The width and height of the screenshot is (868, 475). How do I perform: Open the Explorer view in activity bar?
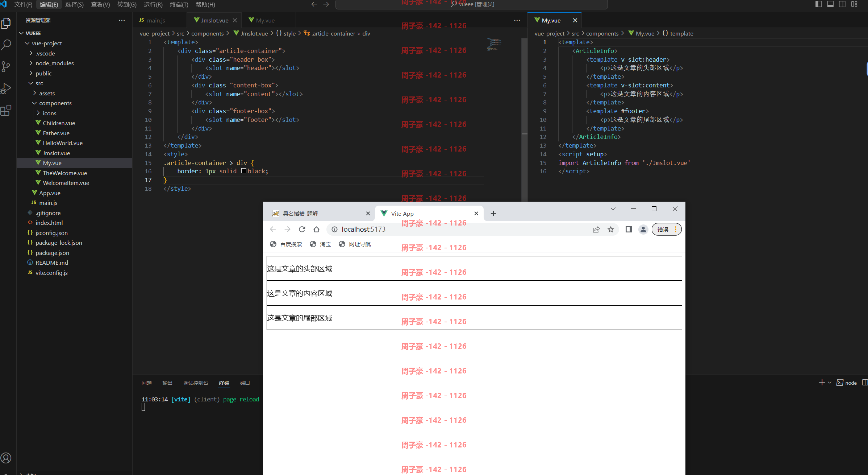point(6,23)
